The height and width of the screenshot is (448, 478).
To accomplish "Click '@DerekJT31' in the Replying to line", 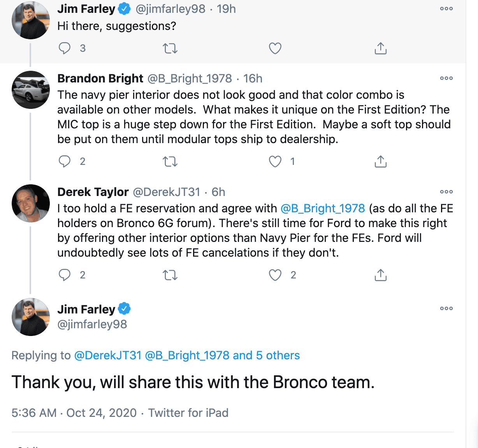I will click(x=108, y=355).
